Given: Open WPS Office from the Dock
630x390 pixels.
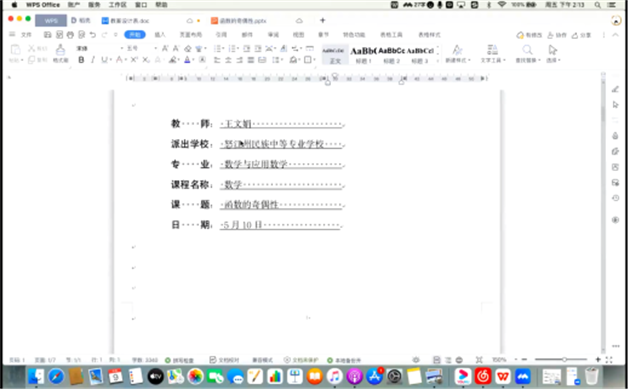Looking at the screenshot, I should [503, 377].
